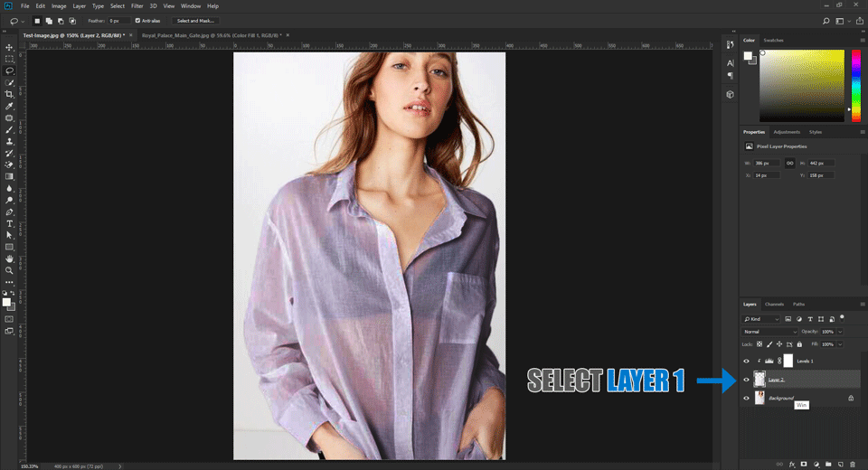Open search with the magnifier icon

pos(826,21)
